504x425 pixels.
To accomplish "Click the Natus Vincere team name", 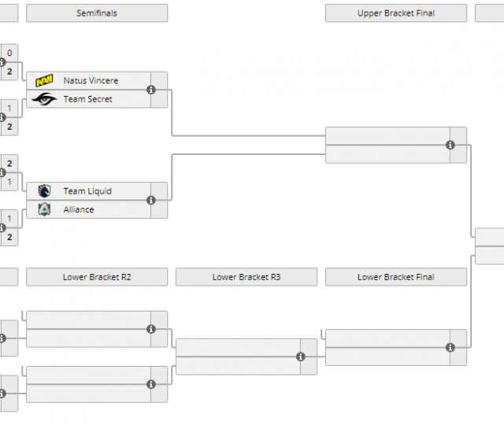I will coord(91,80).
